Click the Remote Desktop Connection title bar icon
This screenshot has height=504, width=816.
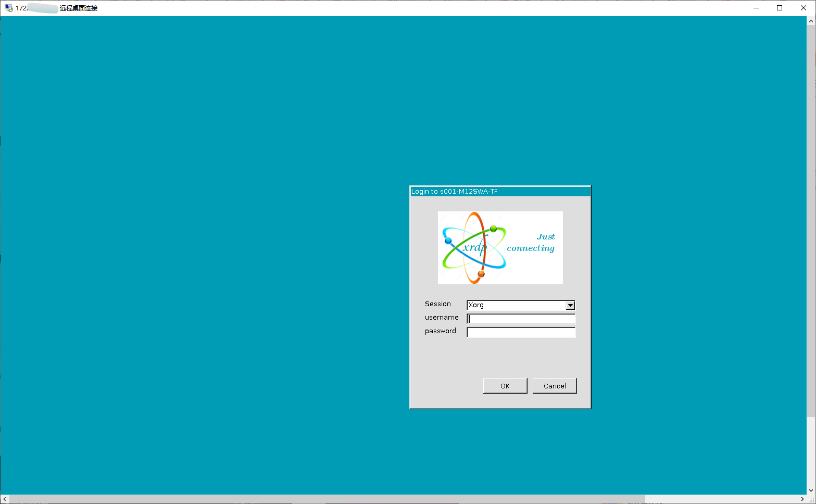click(x=9, y=8)
